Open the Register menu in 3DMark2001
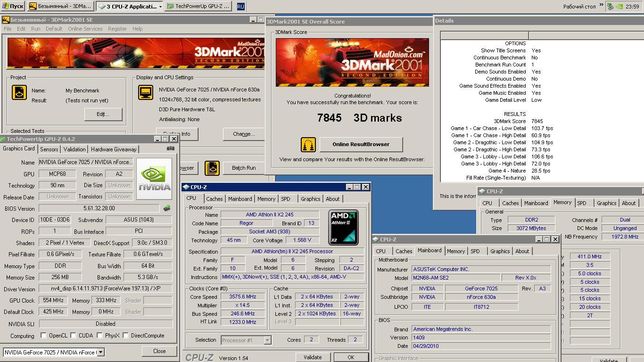This screenshot has width=644, height=362. 117,29
